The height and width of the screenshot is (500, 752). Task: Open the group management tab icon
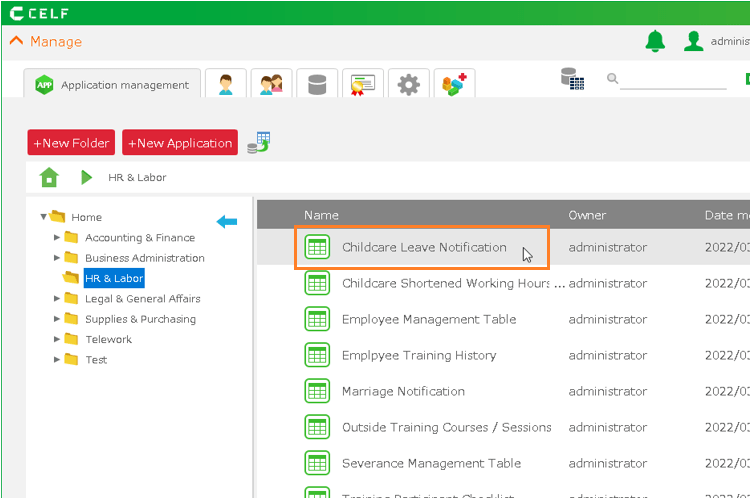(271, 85)
